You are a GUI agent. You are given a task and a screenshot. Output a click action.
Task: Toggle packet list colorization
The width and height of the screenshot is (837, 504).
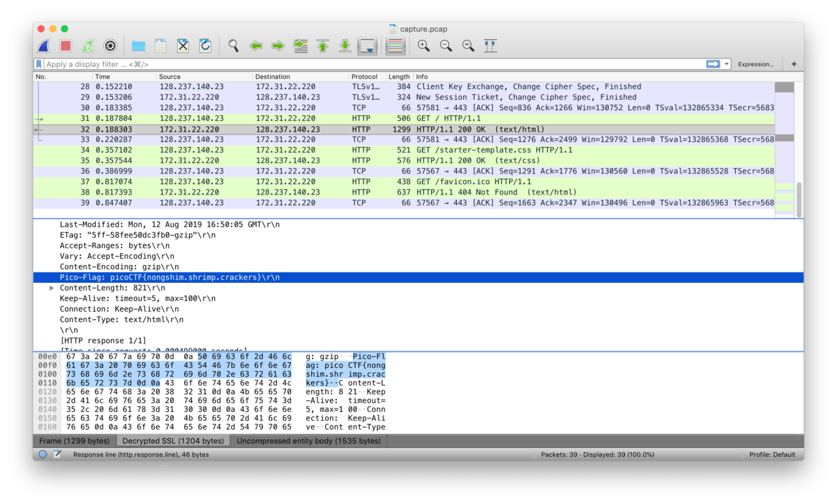point(395,46)
